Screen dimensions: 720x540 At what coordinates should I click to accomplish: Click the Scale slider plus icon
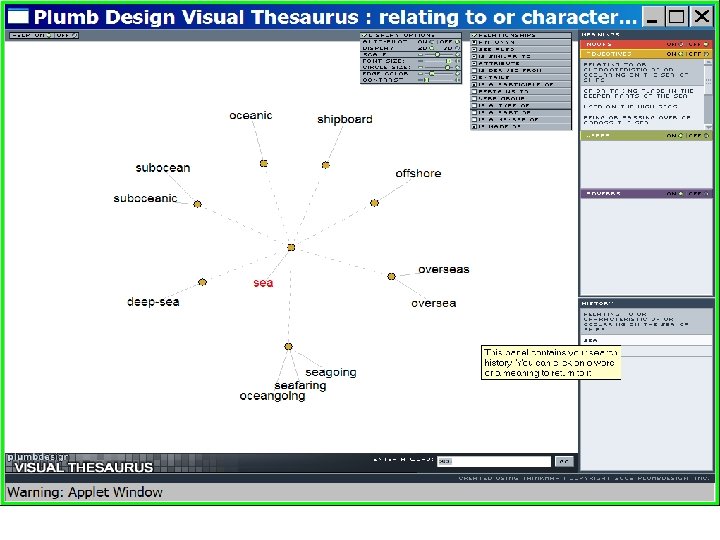457,55
